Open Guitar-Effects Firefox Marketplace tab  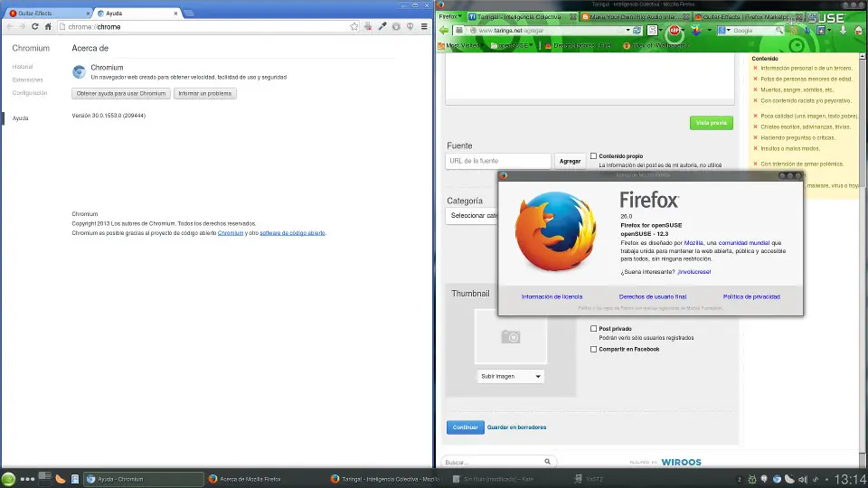click(748, 16)
